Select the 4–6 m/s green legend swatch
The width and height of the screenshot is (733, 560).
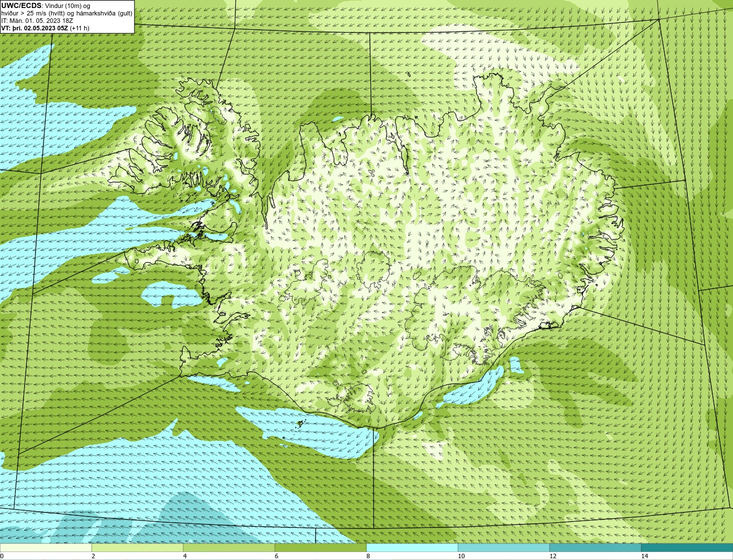tap(229, 547)
